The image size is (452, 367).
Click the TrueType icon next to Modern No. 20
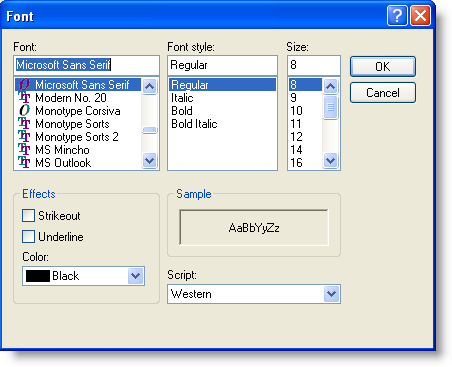tap(24, 97)
